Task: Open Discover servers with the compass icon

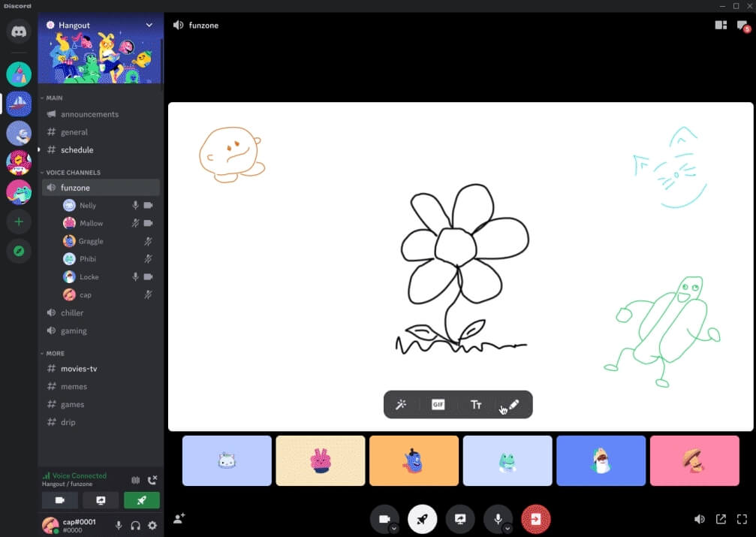Action: pos(18,251)
